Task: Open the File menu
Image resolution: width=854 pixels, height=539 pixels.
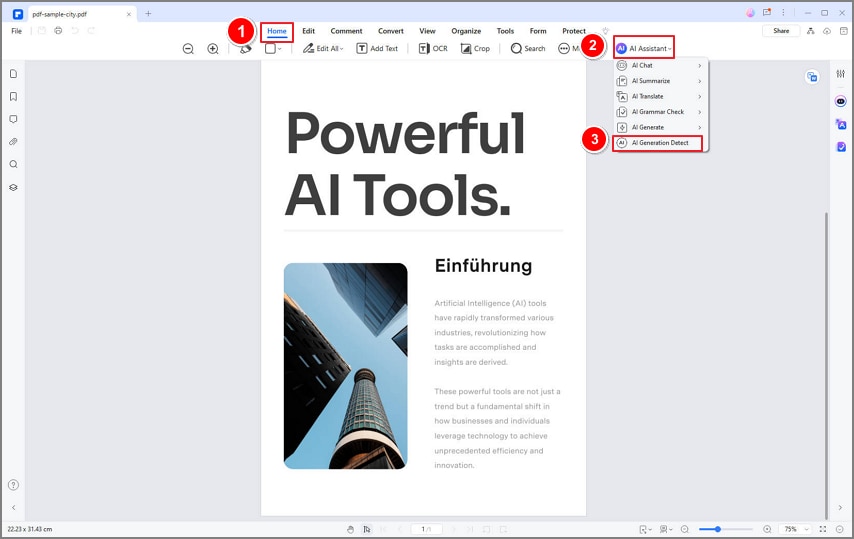Action: click(16, 31)
